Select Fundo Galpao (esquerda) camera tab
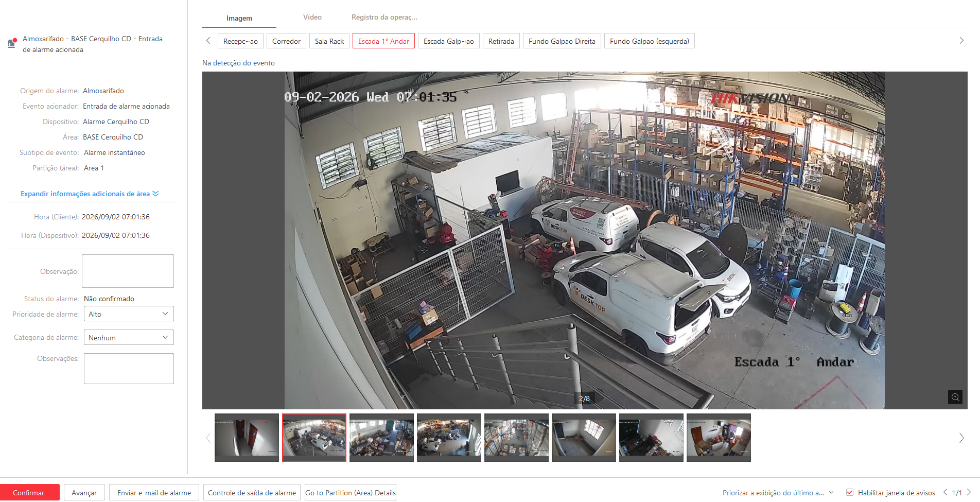Image resolution: width=980 pixels, height=502 pixels. [x=650, y=41]
